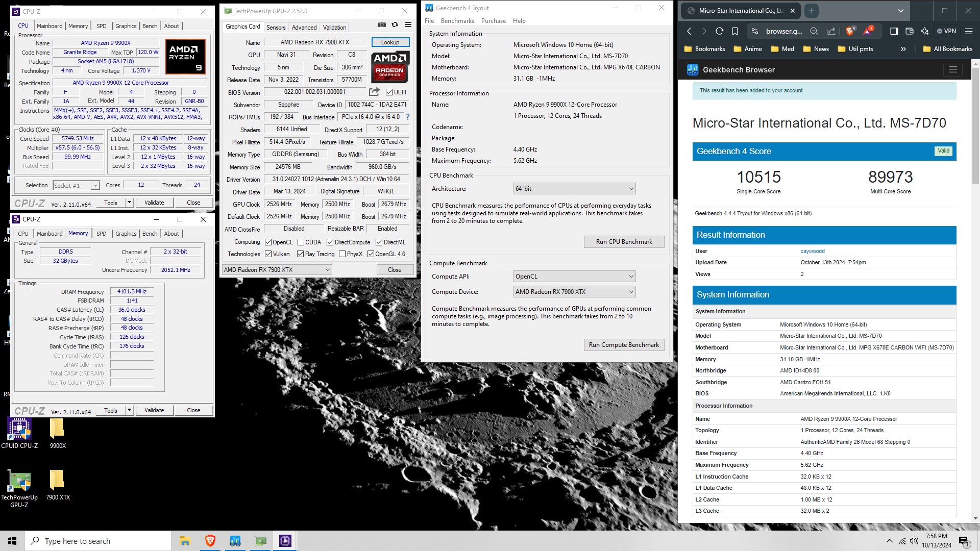Click Brave Rewards triangle icon
Image resolution: width=980 pixels, height=551 pixels.
tap(868, 31)
